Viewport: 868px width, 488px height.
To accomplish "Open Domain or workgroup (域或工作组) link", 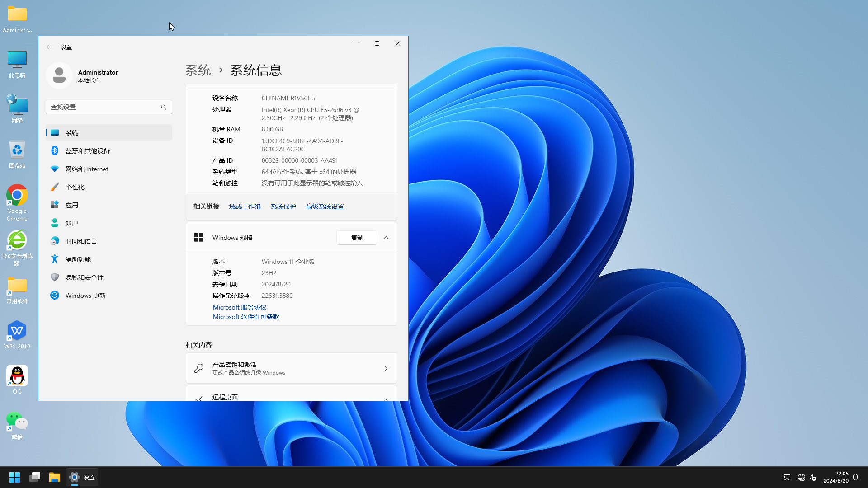I will tap(245, 206).
